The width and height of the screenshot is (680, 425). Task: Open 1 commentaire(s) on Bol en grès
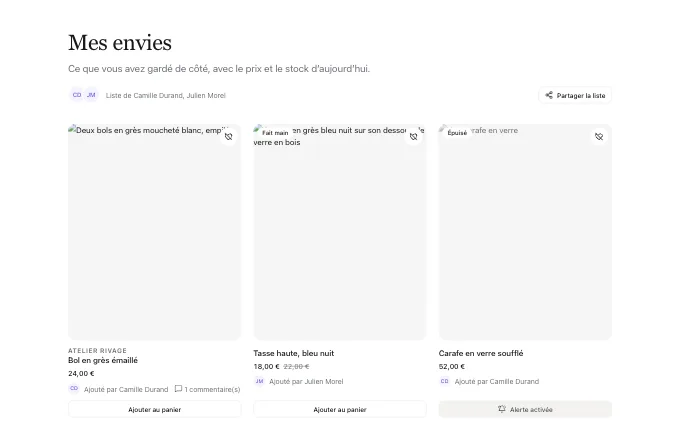coord(208,389)
